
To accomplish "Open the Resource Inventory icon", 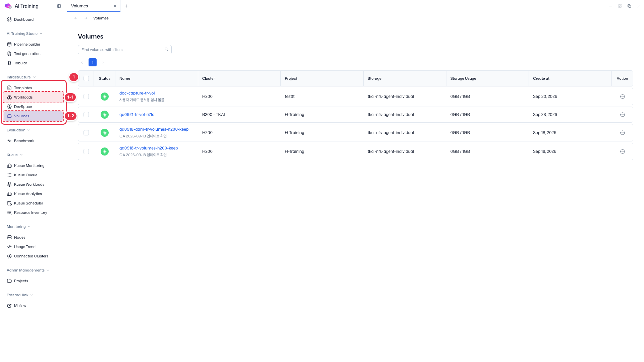I will [9, 213].
